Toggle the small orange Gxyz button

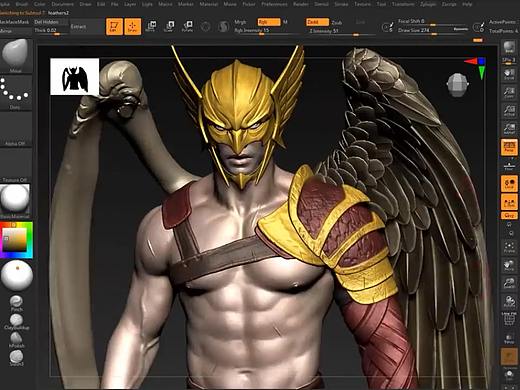pyautogui.click(x=509, y=216)
